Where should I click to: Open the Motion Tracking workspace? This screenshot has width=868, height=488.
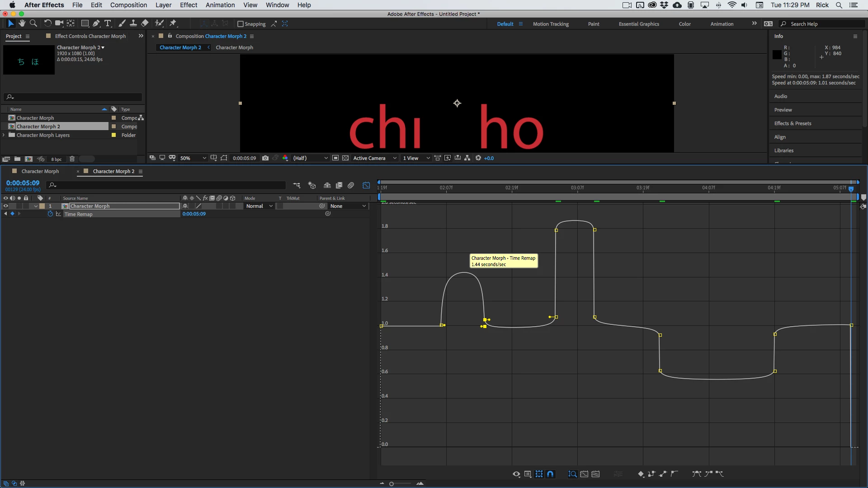pos(551,24)
